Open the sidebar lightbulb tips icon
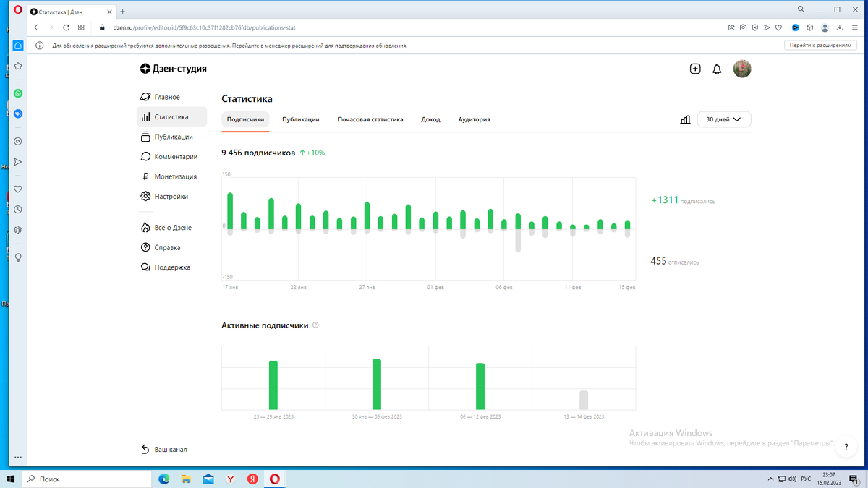The width and height of the screenshot is (868, 488). pyautogui.click(x=18, y=257)
